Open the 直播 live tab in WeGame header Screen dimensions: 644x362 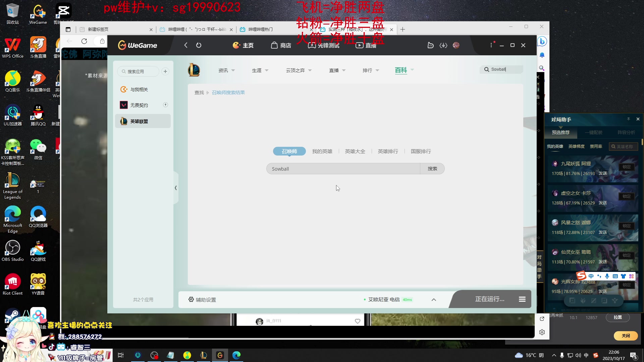pos(366,45)
